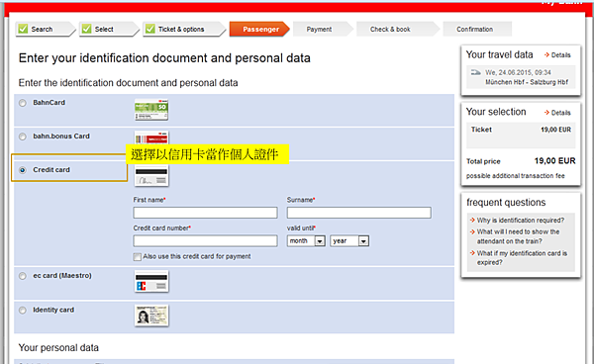Open Details link for Your selection
This screenshot has width=594, height=364.
pos(557,113)
